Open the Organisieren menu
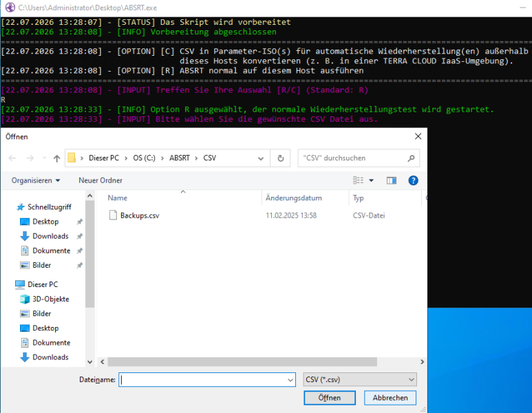This screenshot has width=532, height=413. (36, 180)
